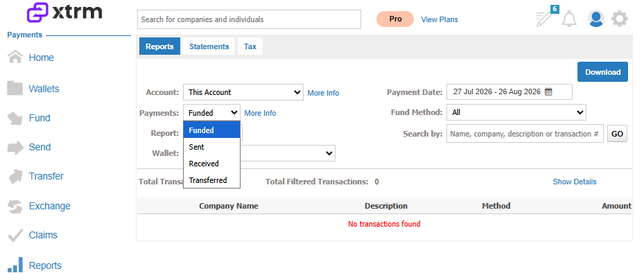
Task: Open the Transfer icon in sidebar
Action: point(15,177)
